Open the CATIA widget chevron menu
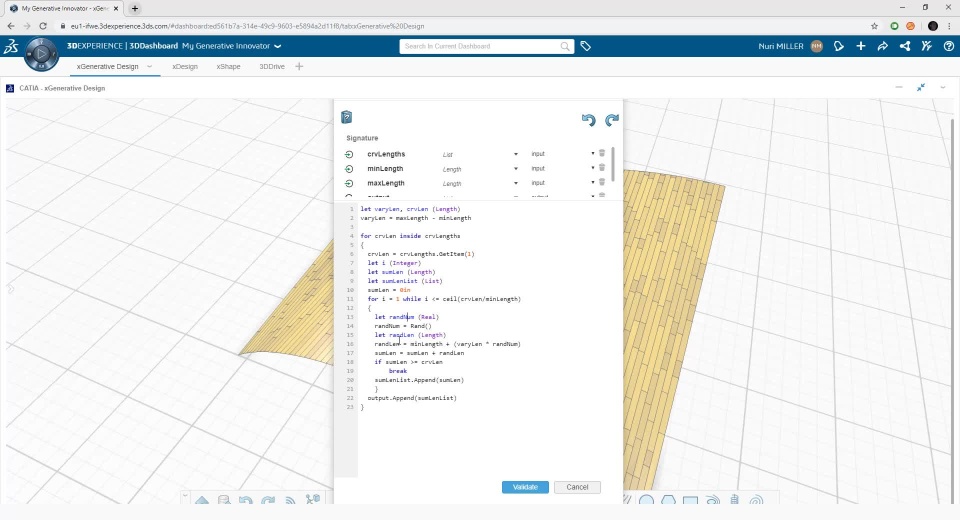Image resolution: width=960 pixels, height=520 pixels. (x=943, y=88)
